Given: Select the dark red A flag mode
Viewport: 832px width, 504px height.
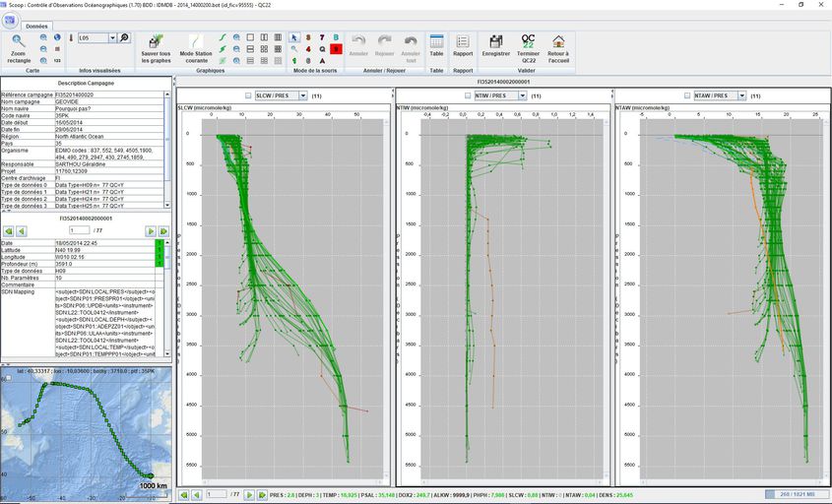Looking at the screenshot, I should click(x=322, y=61).
